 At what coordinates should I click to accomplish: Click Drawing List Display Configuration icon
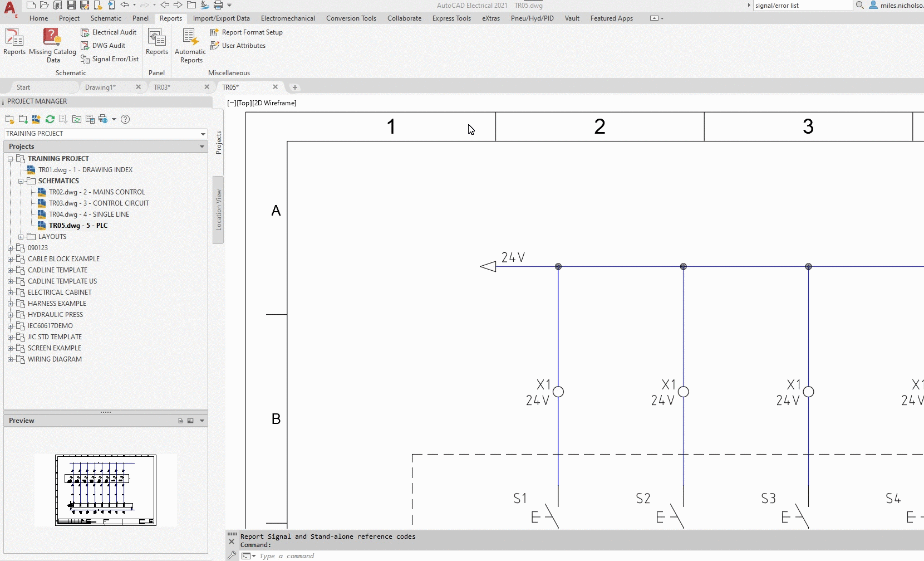[90, 119]
